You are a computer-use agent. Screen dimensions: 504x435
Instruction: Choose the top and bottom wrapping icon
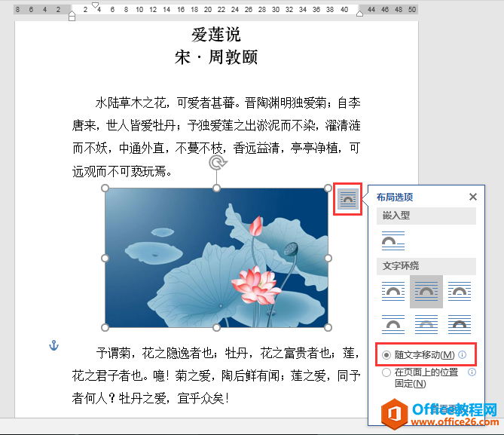393,325
